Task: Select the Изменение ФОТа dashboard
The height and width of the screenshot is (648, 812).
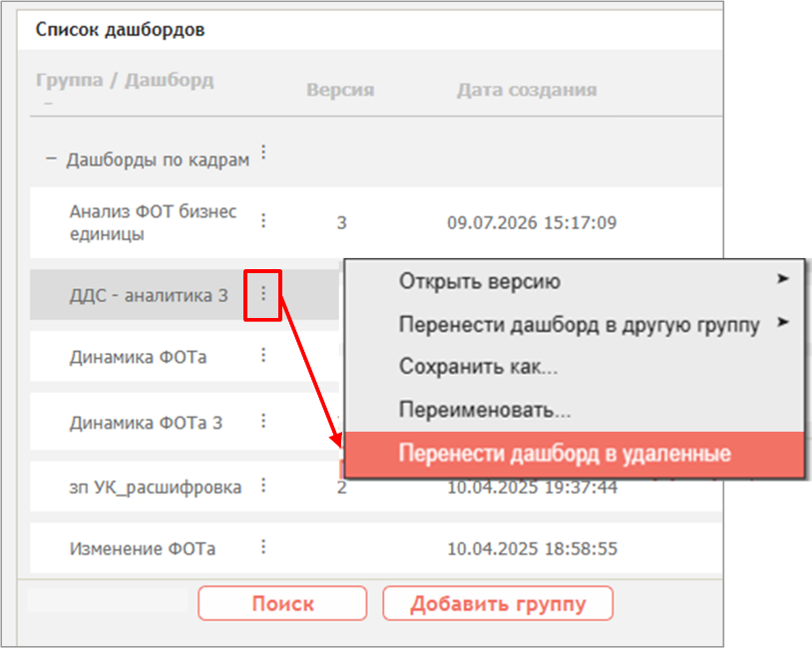Action: click(x=143, y=548)
